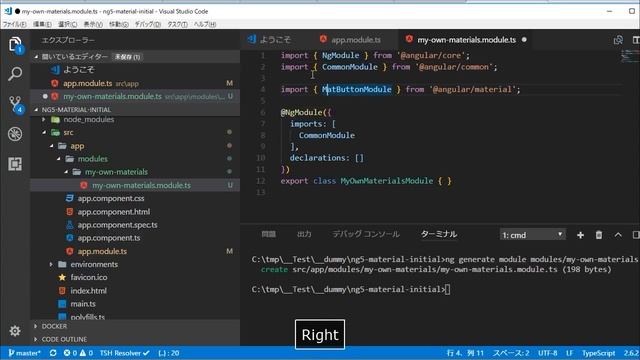Open app.module.ts in open editors list
Image resolution: width=640 pixels, height=360 pixels.
pyautogui.click(x=135, y=83)
